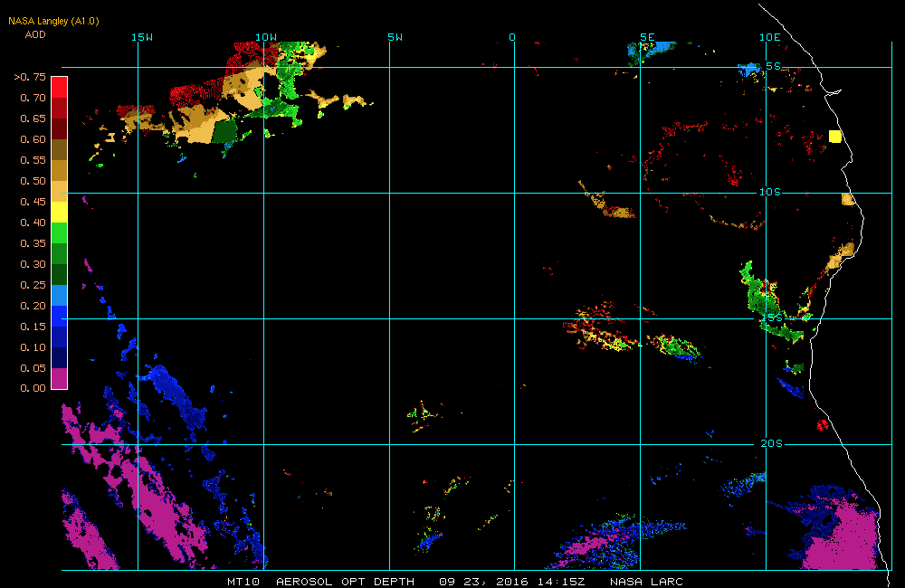Click the 20S latitude label
The image size is (905, 588).
point(772,443)
